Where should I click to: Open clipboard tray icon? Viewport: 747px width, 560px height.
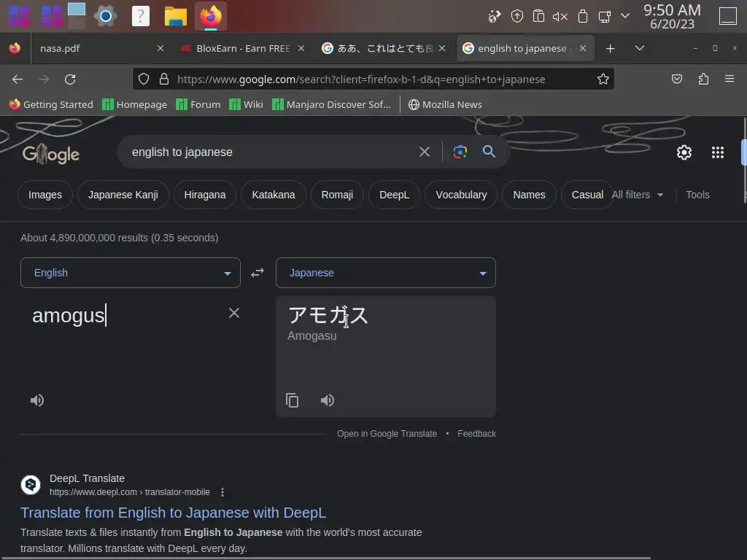pos(538,16)
